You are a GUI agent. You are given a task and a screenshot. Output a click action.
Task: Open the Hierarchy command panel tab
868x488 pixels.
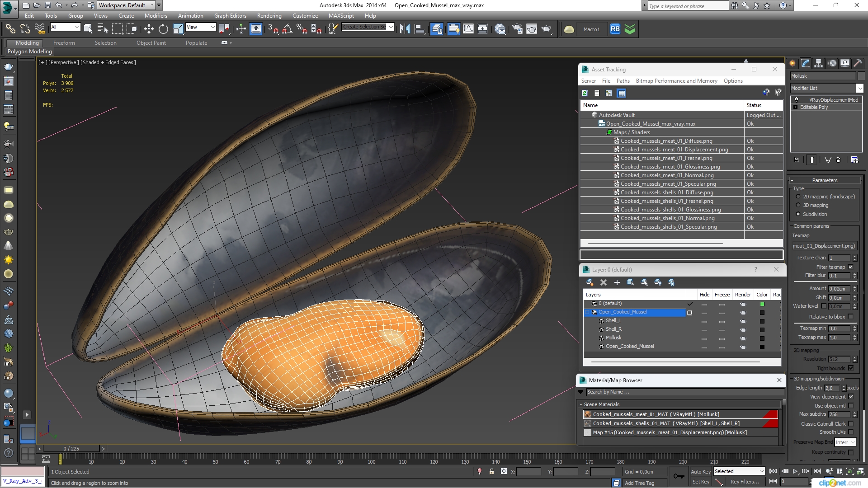click(x=818, y=63)
